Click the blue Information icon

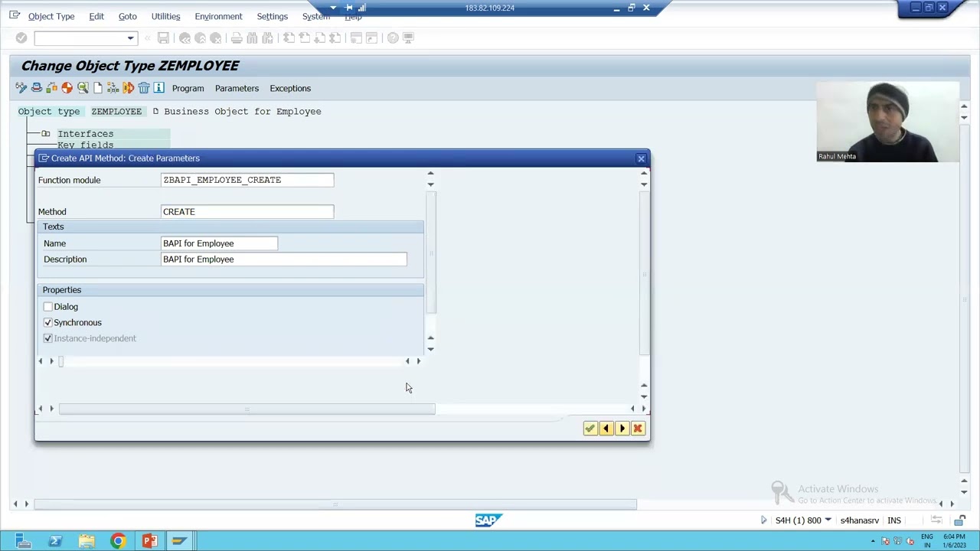pos(159,88)
